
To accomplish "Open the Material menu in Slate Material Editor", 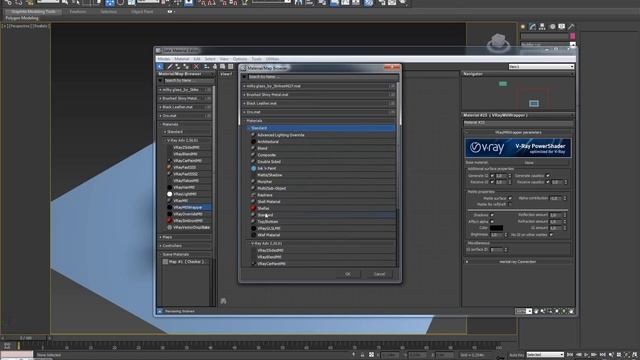I will [x=182, y=59].
